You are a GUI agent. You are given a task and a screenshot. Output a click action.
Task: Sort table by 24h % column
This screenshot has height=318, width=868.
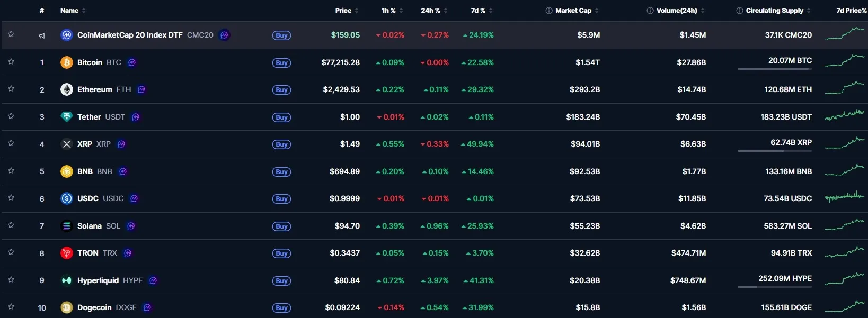[x=435, y=11]
